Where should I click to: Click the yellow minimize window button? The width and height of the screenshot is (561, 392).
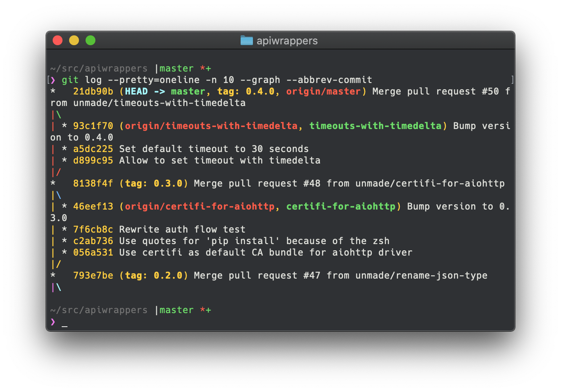tap(74, 40)
